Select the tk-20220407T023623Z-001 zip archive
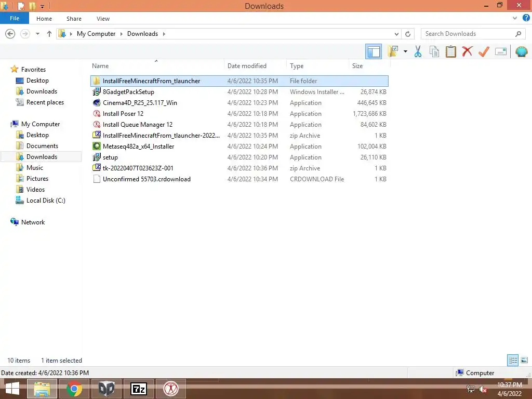Image resolution: width=532 pixels, height=399 pixels. coord(239,168)
